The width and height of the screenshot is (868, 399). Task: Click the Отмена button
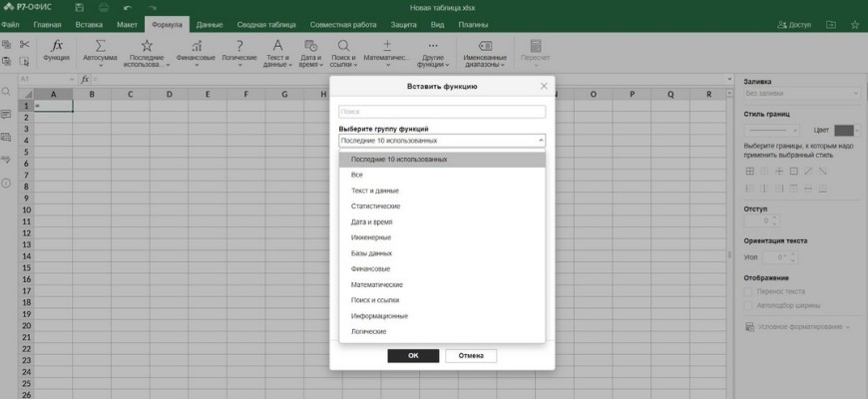[x=471, y=355]
